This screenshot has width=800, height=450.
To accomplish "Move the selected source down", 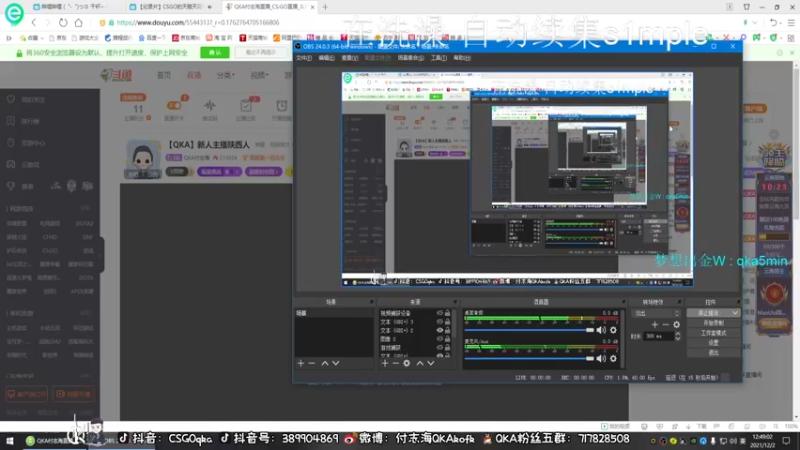I will [431, 363].
